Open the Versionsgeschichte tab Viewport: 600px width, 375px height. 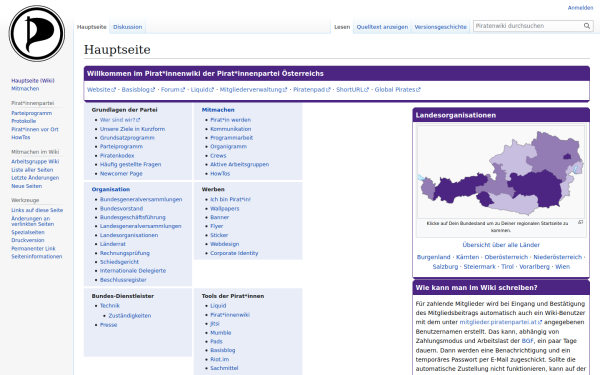point(440,27)
